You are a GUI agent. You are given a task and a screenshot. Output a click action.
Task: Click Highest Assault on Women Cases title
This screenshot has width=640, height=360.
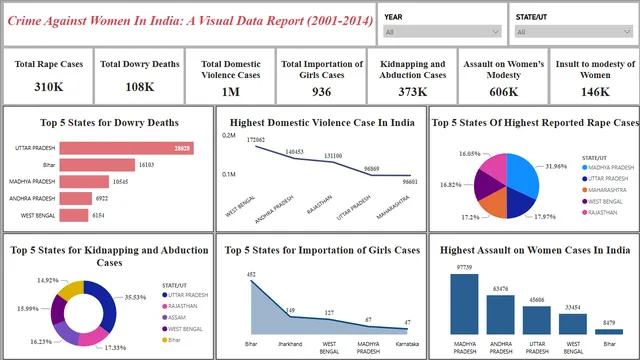coord(535,250)
